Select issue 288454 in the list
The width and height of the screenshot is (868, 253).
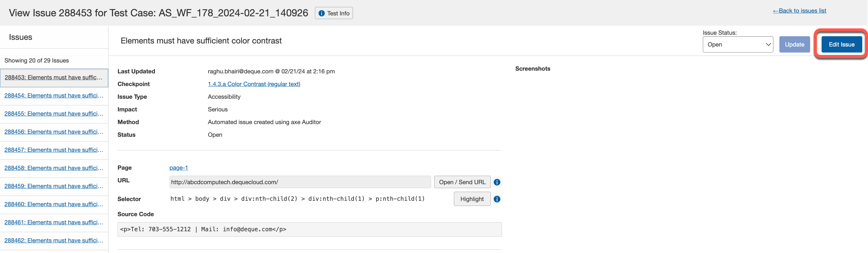(x=54, y=96)
